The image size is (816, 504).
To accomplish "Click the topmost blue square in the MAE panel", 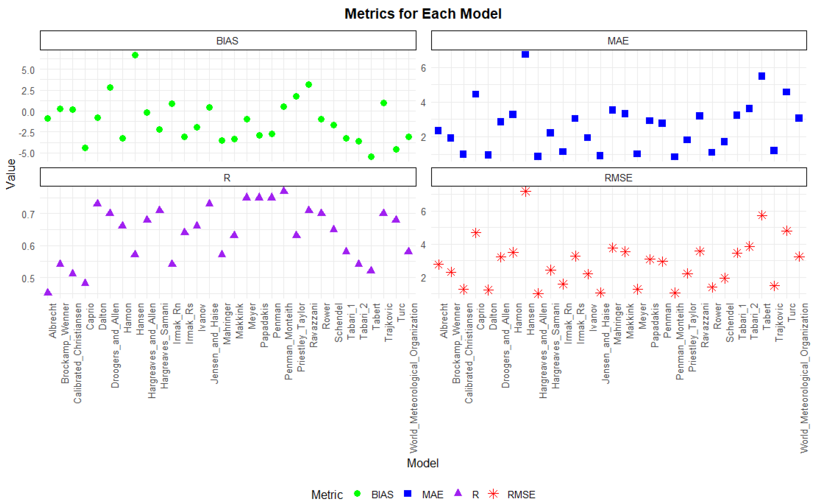I will pyautogui.click(x=525, y=54).
